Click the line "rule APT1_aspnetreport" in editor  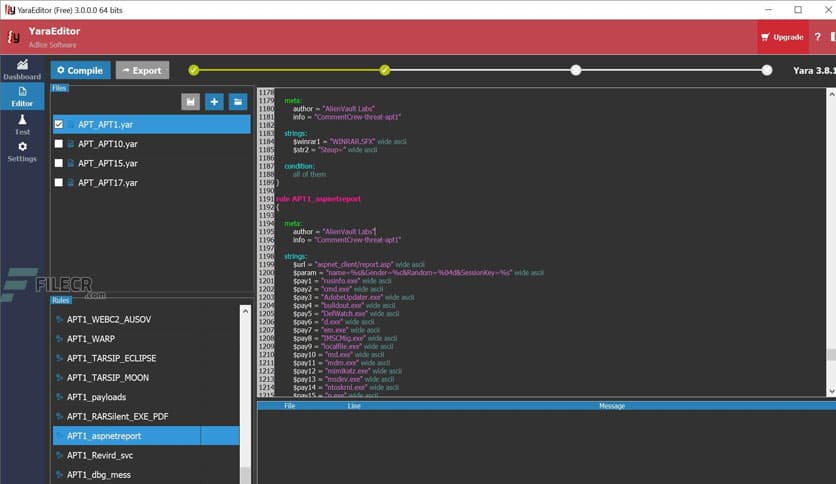pyautogui.click(x=318, y=199)
